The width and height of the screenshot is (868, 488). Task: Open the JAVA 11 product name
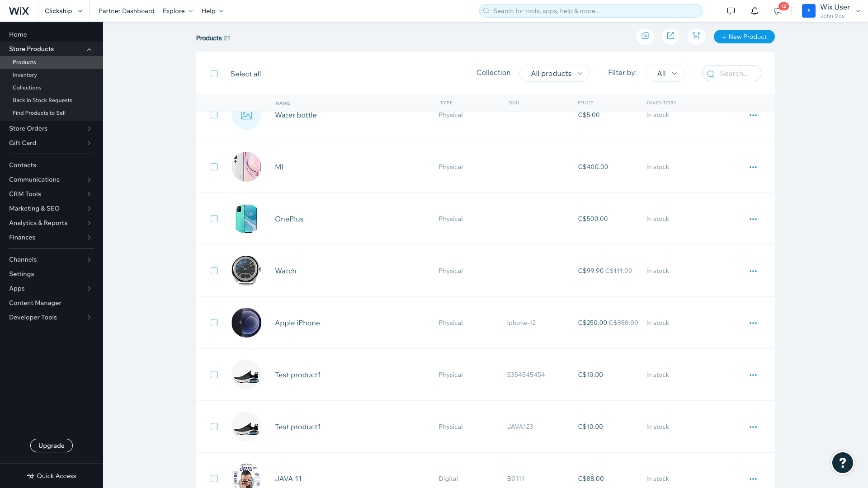coord(288,479)
